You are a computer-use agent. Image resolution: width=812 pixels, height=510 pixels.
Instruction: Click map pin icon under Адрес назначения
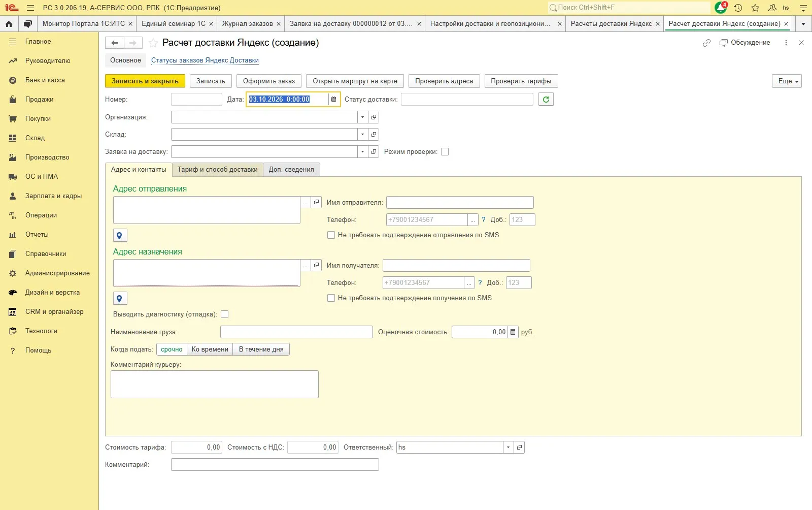(120, 299)
